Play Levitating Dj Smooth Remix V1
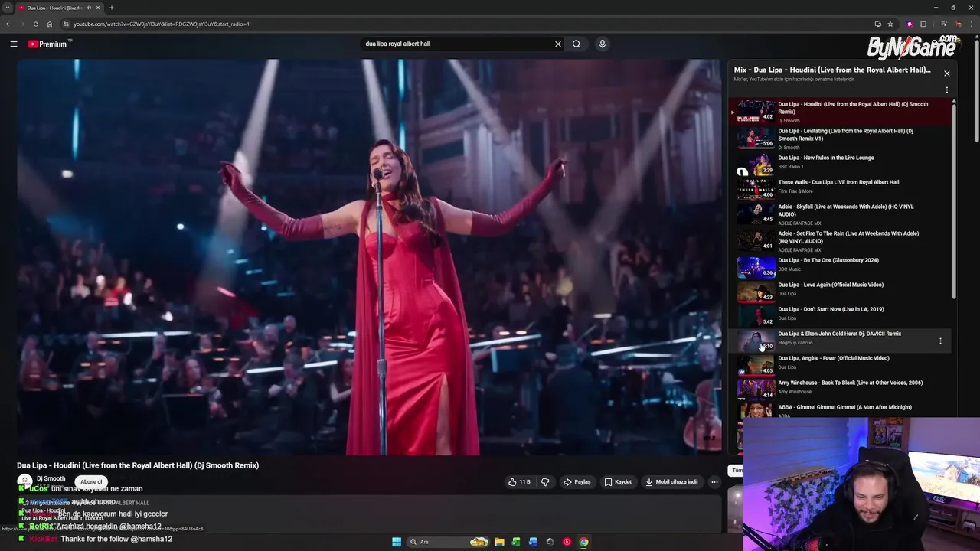Image resolution: width=980 pixels, height=551 pixels. (x=840, y=139)
